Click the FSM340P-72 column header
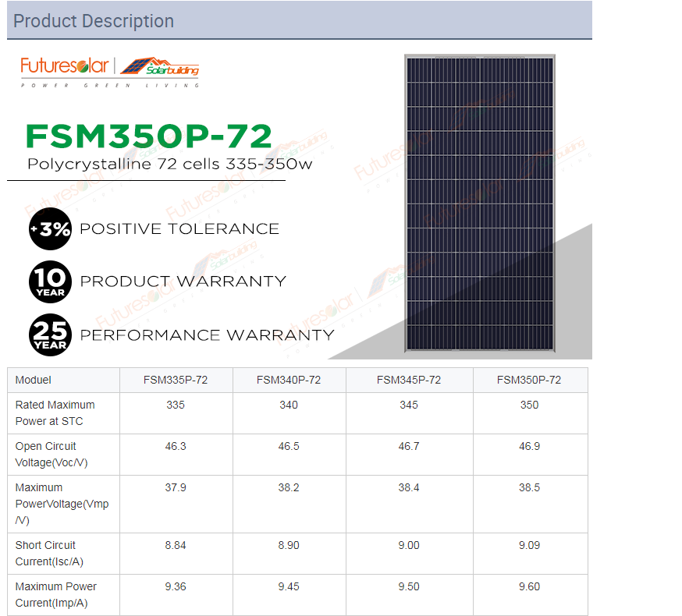682x616 pixels. 289,381
